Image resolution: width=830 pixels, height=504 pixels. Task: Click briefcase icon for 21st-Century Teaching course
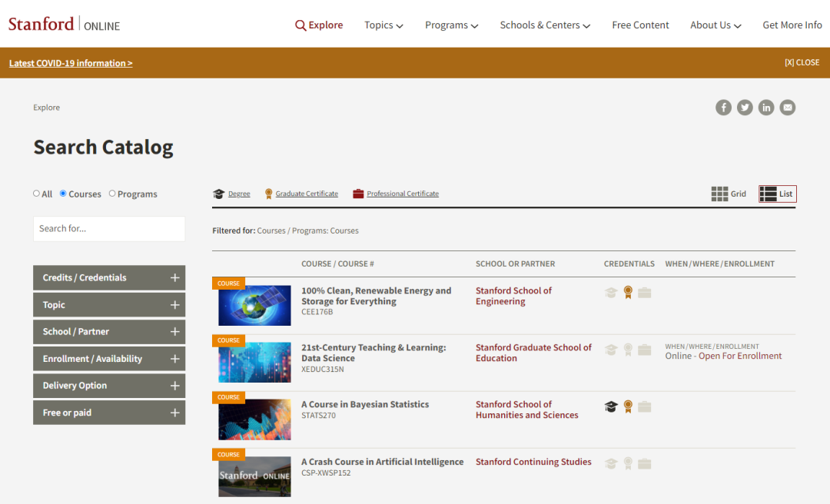point(644,350)
